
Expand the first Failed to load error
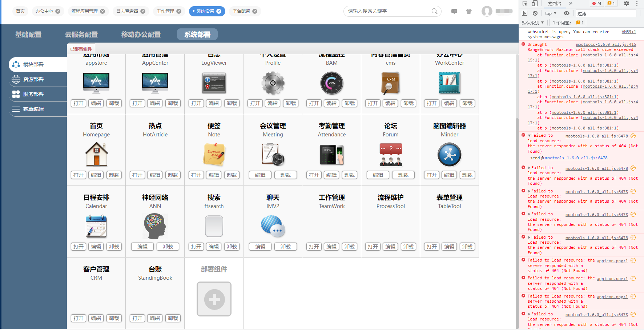(530, 136)
